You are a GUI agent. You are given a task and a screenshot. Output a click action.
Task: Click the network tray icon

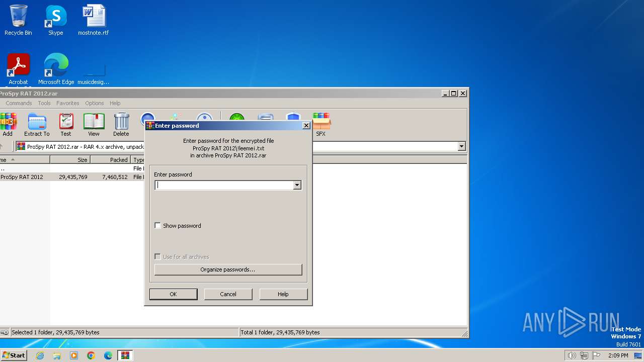584,355
